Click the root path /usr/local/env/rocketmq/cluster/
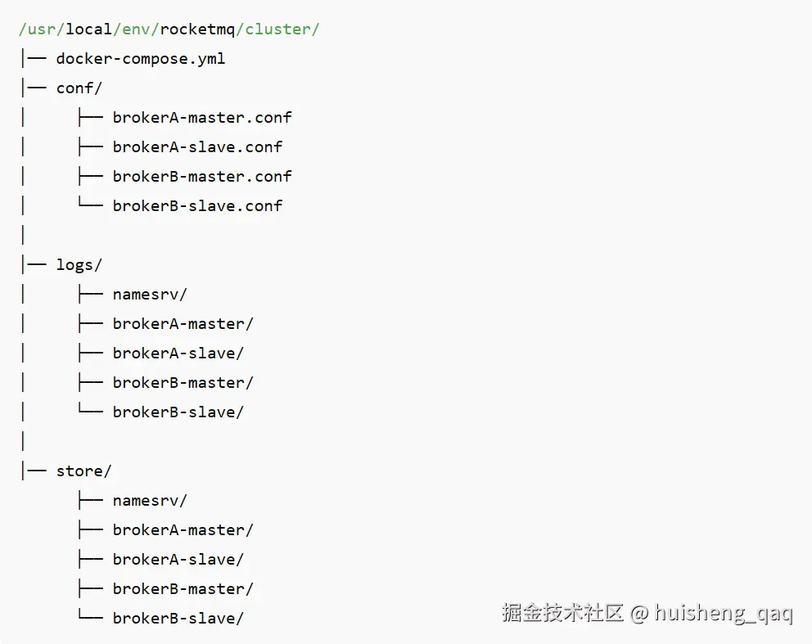812x644 pixels. 169,29
